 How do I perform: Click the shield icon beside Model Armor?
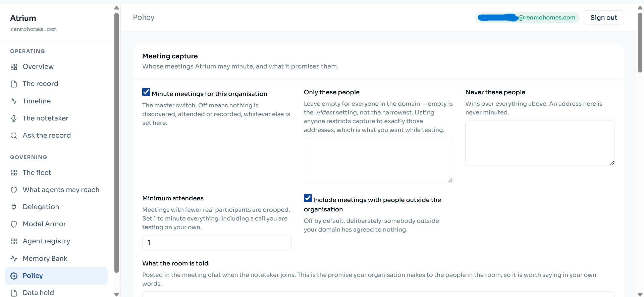[14, 224]
